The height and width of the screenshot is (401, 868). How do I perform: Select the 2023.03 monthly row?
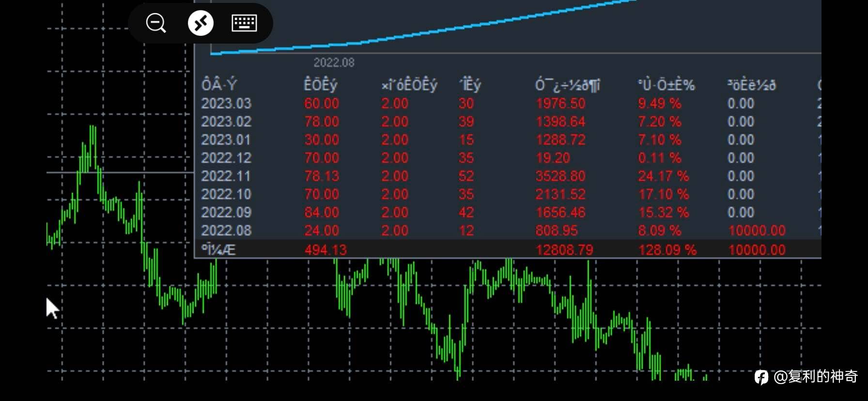point(508,104)
